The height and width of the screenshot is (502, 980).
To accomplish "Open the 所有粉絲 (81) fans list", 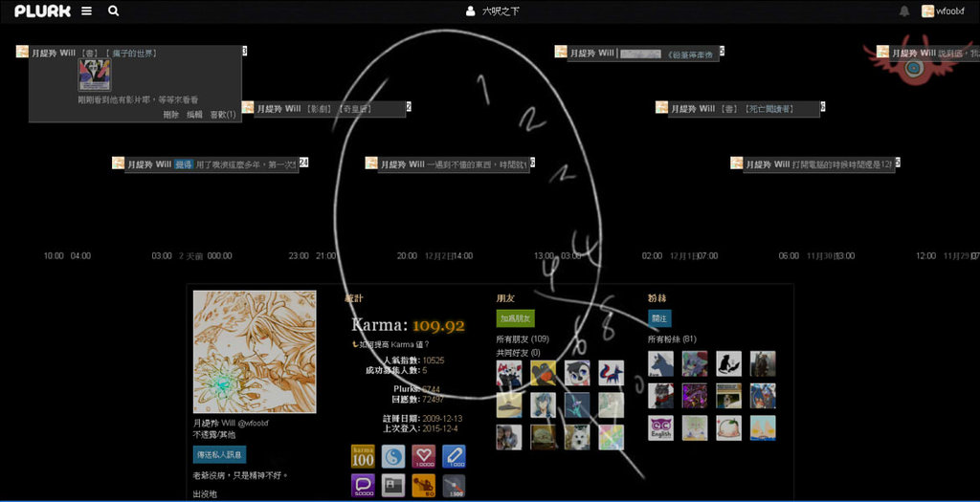I will [672, 339].
